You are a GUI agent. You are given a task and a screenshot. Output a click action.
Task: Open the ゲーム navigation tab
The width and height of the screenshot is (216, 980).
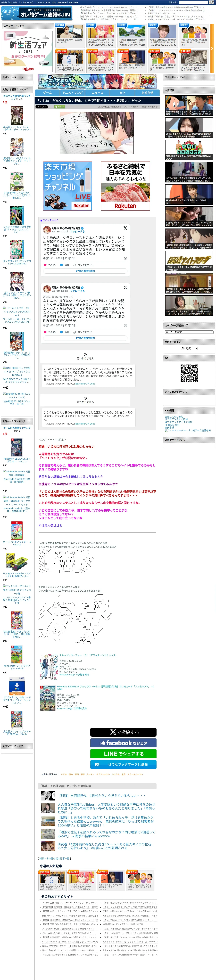point(47,92)
